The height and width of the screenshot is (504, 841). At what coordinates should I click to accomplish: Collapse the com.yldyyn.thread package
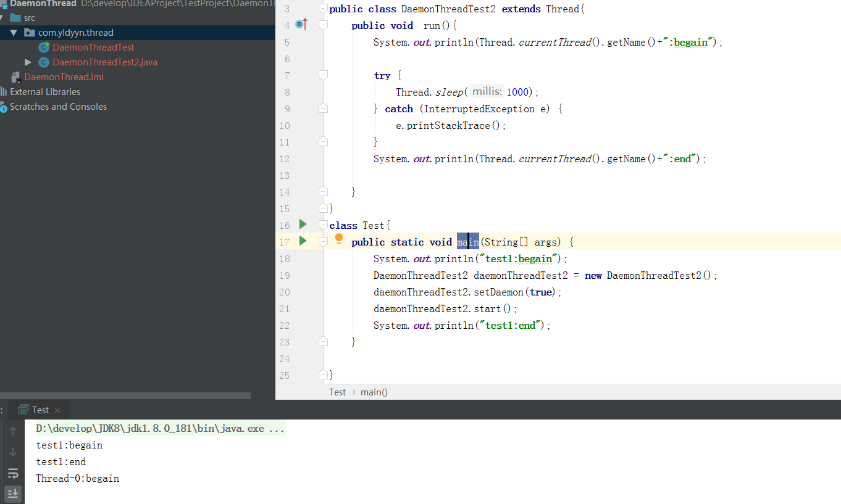(14, 33)
